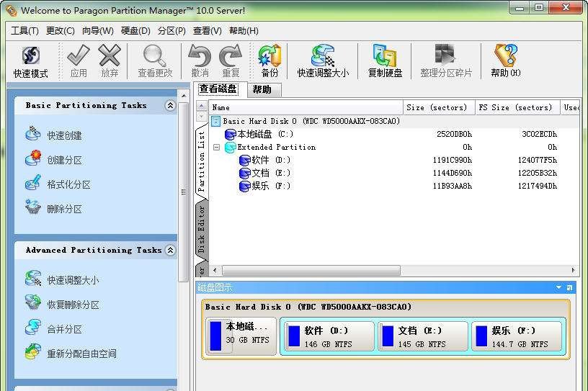Open the 向导(W) menu
This screenshot has height=391, width=588.
[x=97, y=31]
